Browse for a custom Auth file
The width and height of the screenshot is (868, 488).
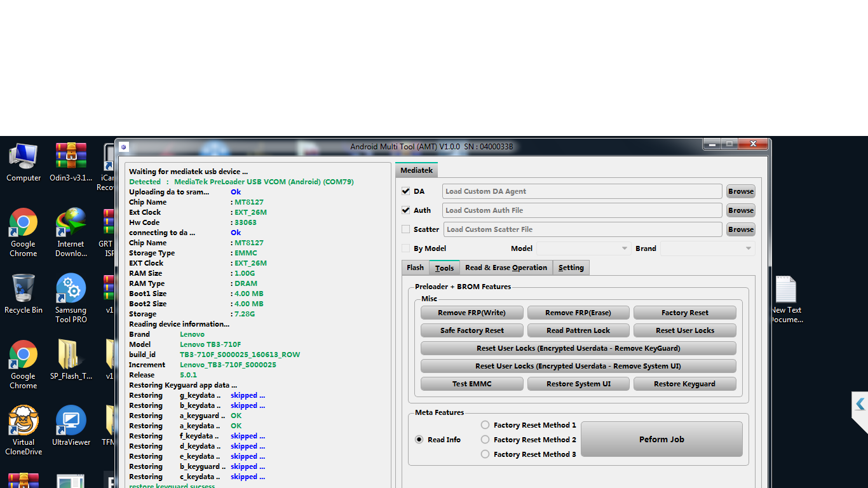[x=741, y=210]
